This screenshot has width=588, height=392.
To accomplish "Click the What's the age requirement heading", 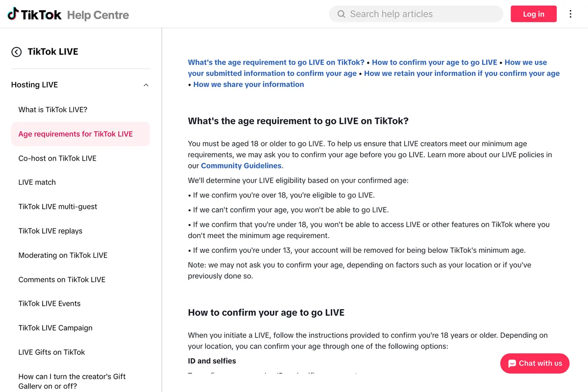I will pos(298,121).
